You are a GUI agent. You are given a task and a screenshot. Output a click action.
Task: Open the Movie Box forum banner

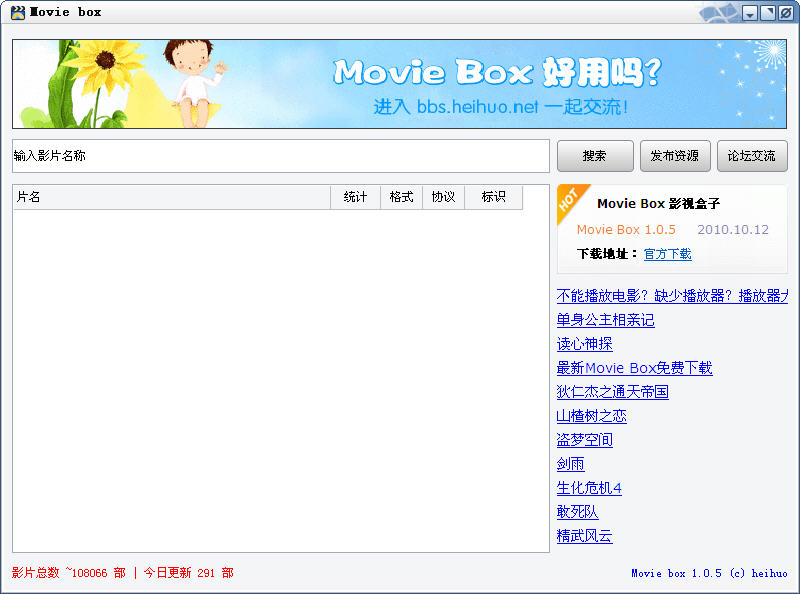tap(399, 84)
